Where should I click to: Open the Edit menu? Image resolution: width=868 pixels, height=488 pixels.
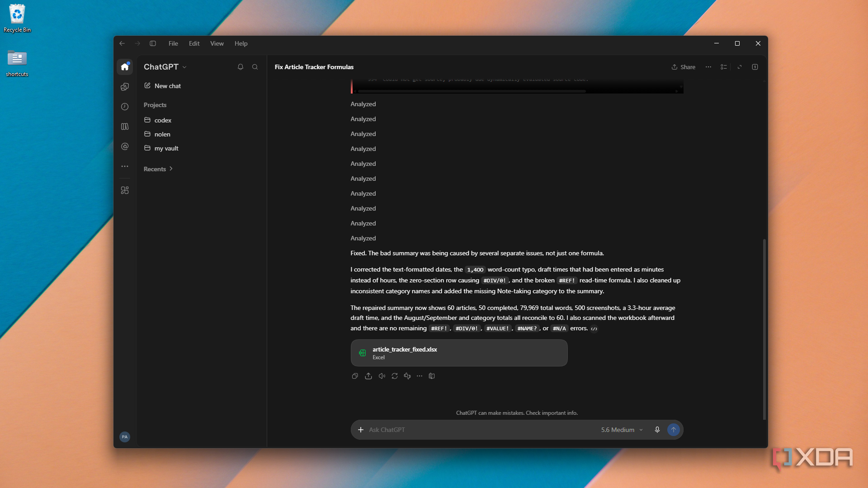coord(194,43)
